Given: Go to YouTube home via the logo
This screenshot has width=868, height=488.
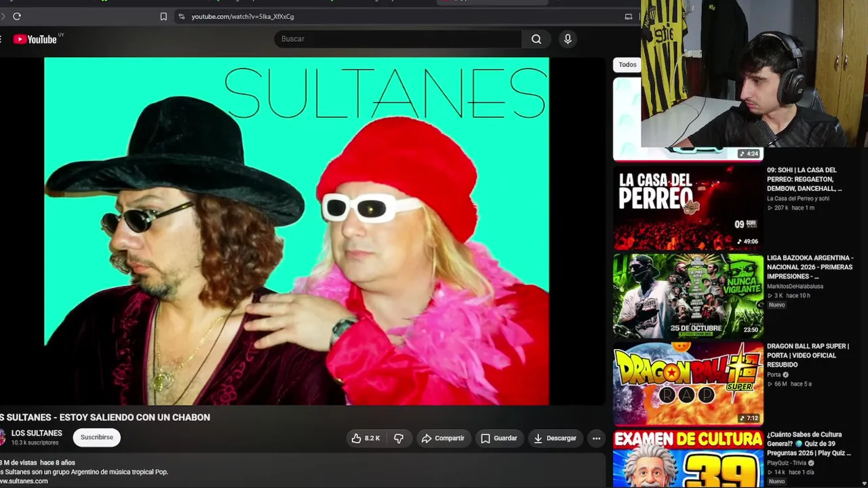Looking at the screenshot, I should coord(35,39).
